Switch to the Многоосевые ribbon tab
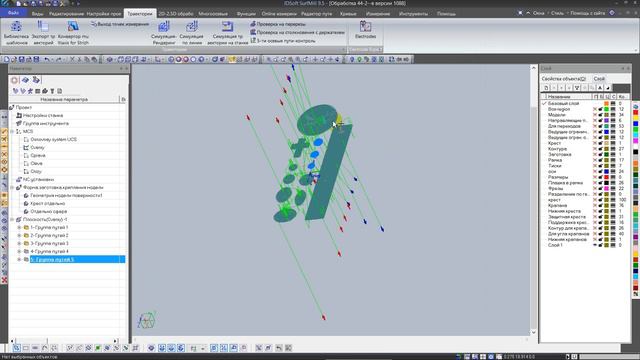640x360 pixels. pos(213,14)
